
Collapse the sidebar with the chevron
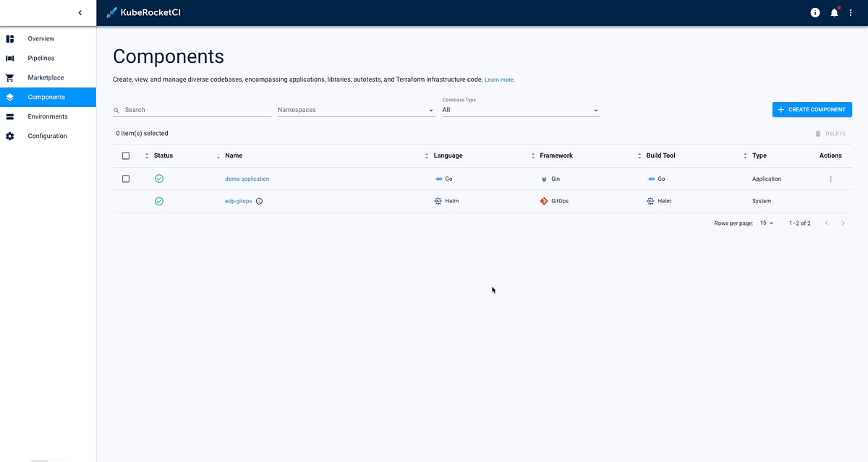(80, 12)
